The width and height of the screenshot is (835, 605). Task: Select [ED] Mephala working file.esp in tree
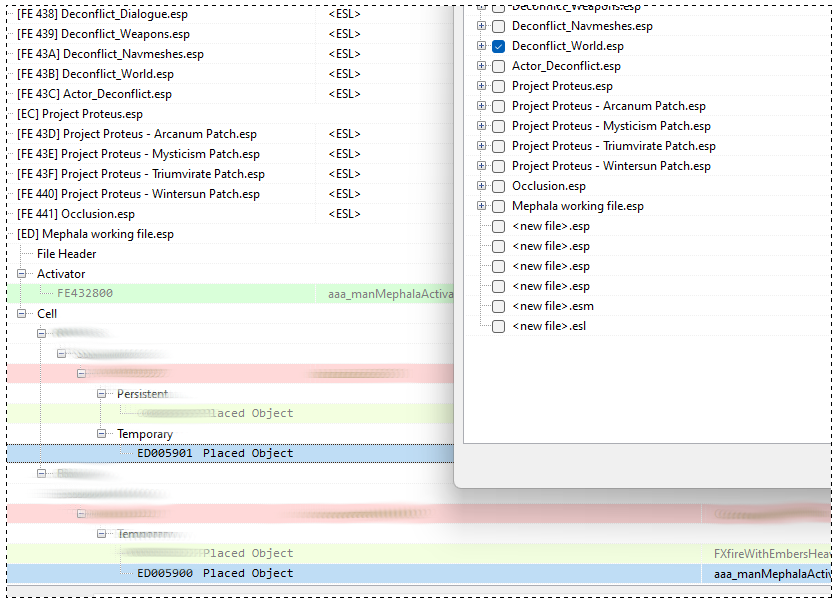tap(95, 234)
